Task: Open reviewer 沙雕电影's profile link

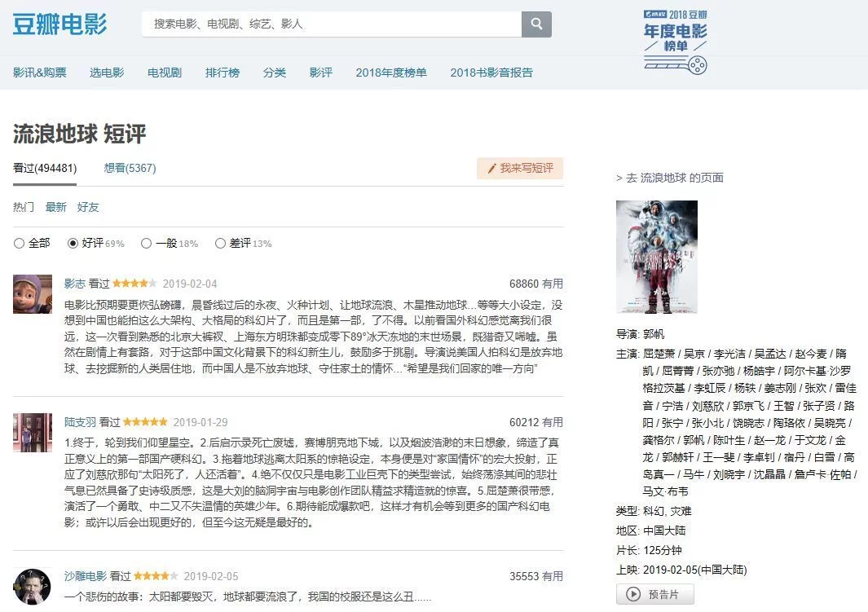Action: click(x=86, y=576)
